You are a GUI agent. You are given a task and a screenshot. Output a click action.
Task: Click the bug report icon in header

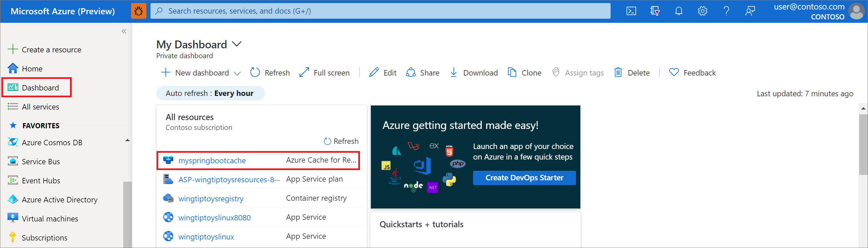(x=139, y=11)
